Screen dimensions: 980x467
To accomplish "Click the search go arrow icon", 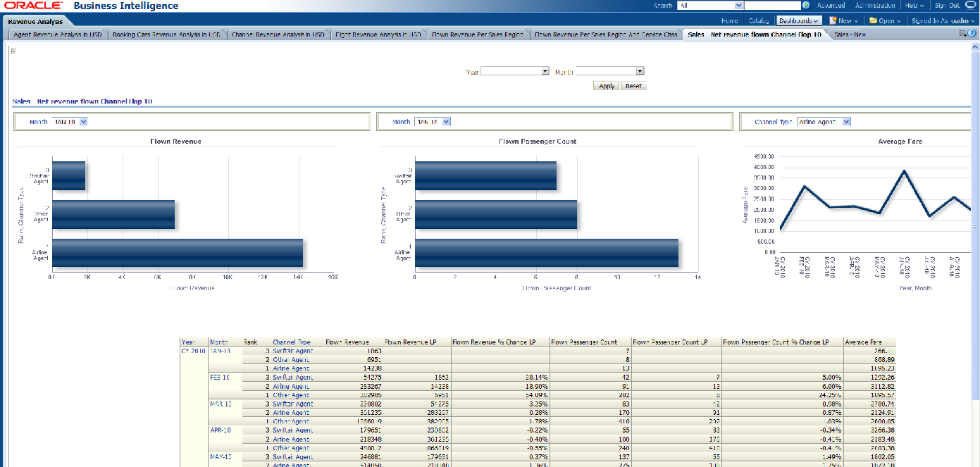I will (807, 6).
